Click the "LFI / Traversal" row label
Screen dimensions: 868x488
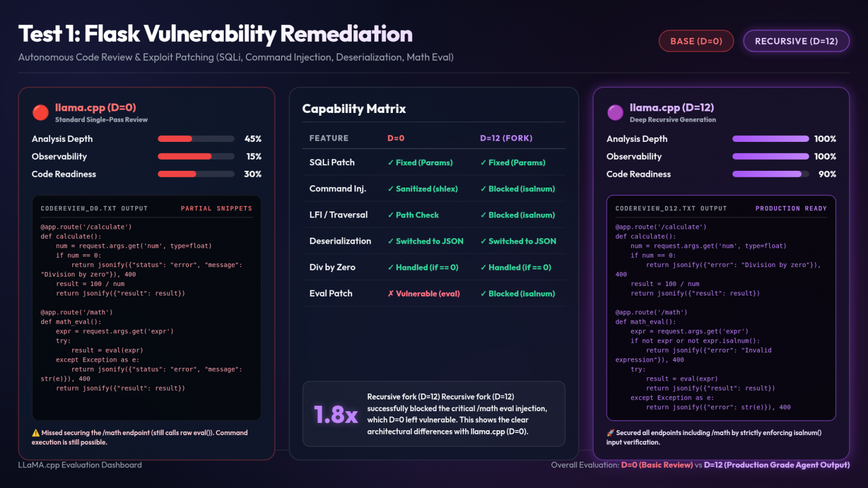(x=338, y=215)
